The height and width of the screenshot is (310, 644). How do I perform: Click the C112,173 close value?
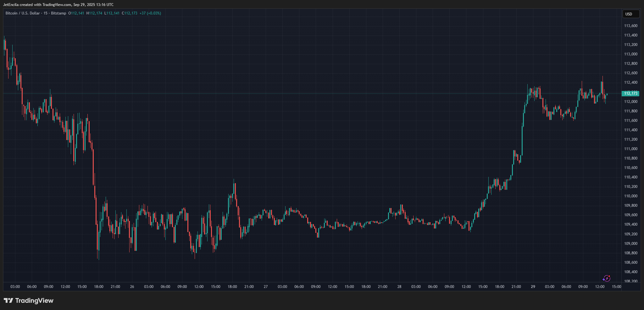(x=130, y=13)
